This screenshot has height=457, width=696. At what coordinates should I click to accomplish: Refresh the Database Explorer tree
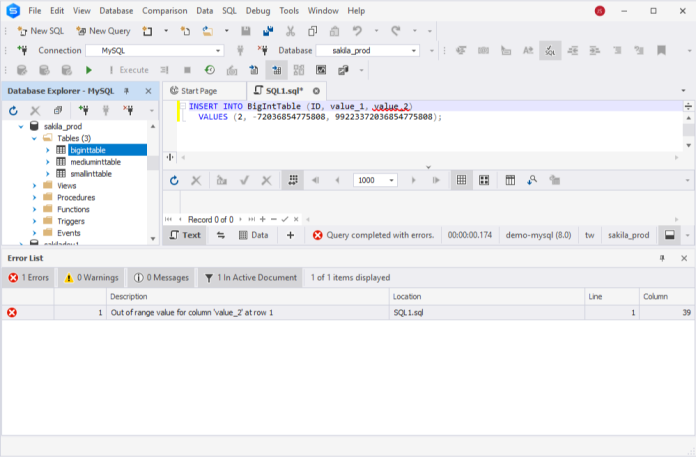13,110
